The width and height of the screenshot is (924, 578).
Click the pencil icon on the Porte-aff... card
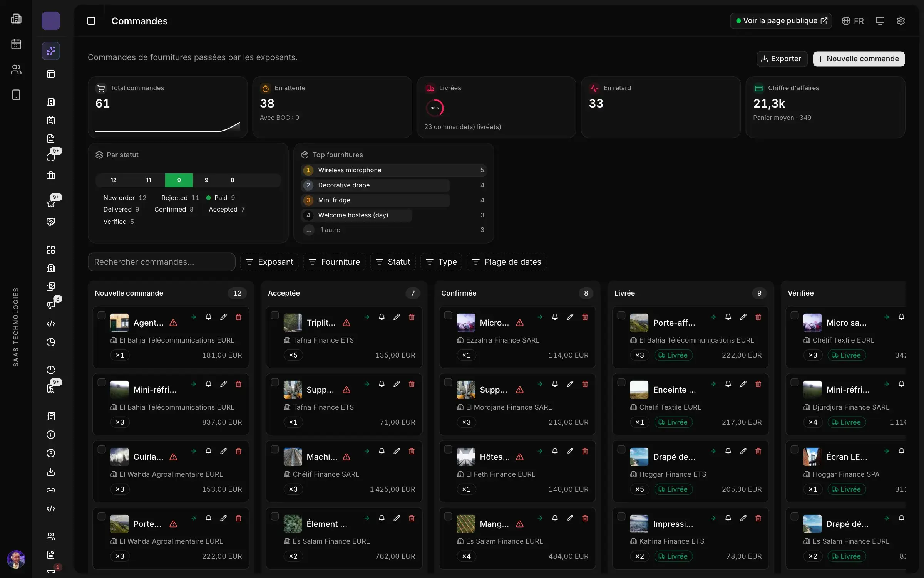[743, 317]
